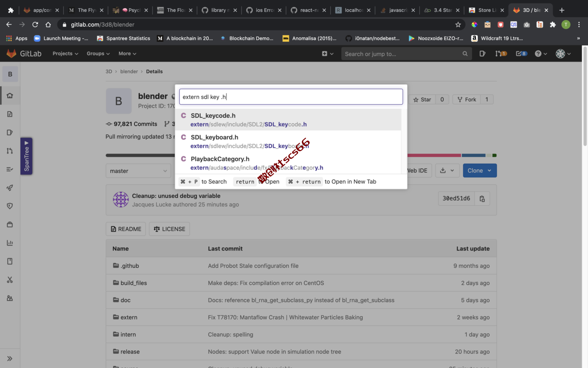Open the Groups dropdown in navbar
Screen dimensions: 588x368
(98, 54)
